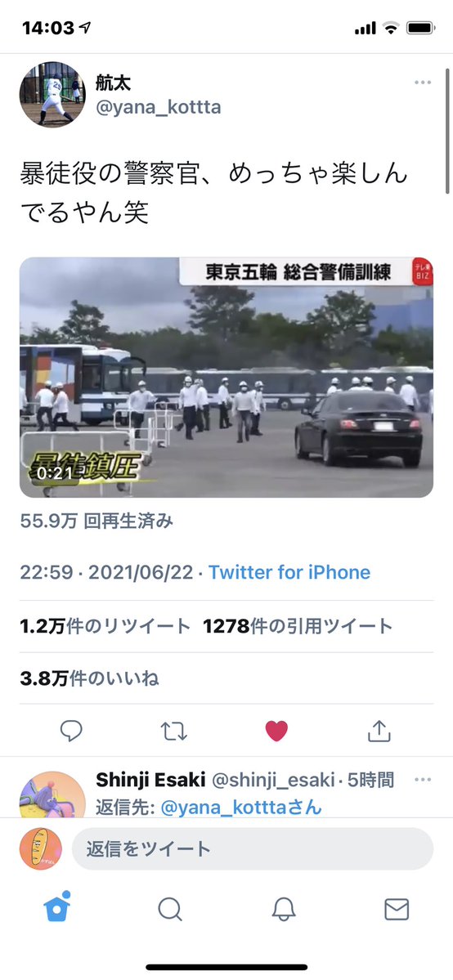This screenshot has height=980, width=453.
Task: Tap the retweet arrows icon
Action: (x=174, y=731)
